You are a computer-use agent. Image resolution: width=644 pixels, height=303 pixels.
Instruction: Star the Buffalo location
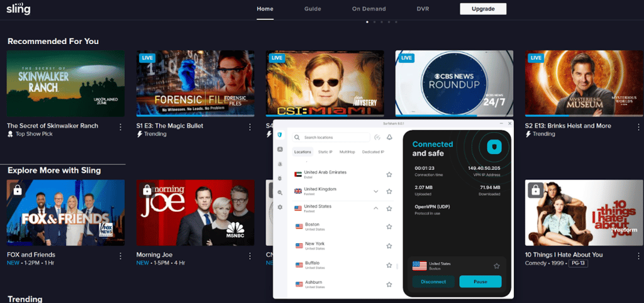point(389,265)
